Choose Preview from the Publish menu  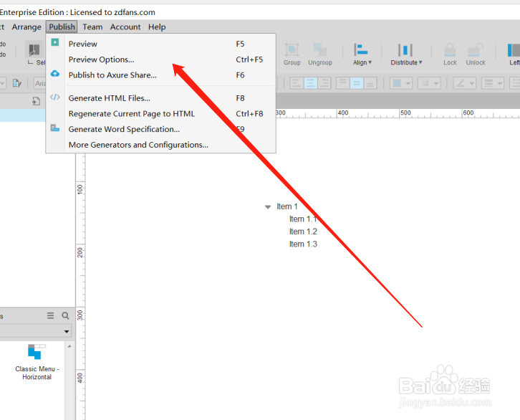click(x=160, y=44)
